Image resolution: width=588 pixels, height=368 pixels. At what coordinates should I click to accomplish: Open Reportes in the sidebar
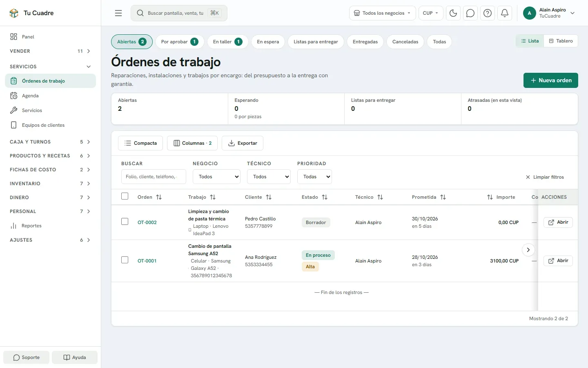click(x=50, y=226)
